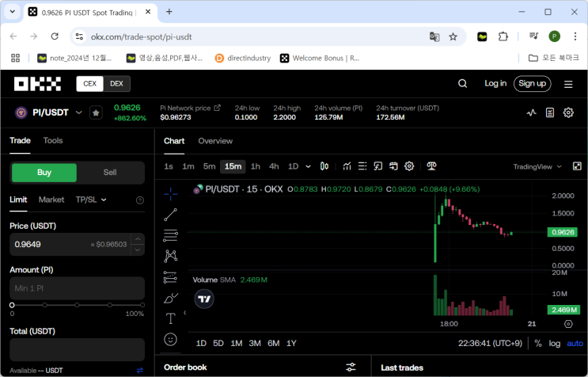Click the TradingView logo on the chart

(204, 299)
